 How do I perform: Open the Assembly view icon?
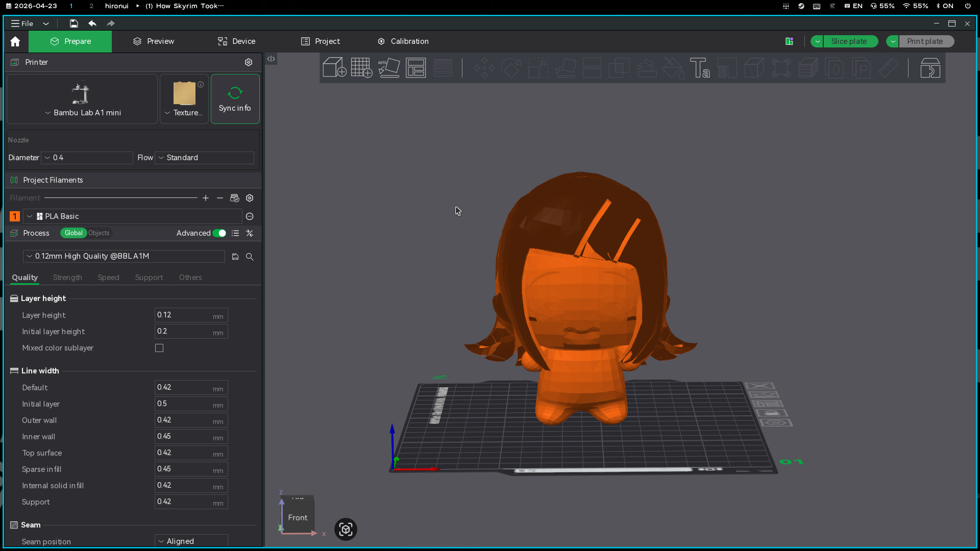[x=930, y=67]
